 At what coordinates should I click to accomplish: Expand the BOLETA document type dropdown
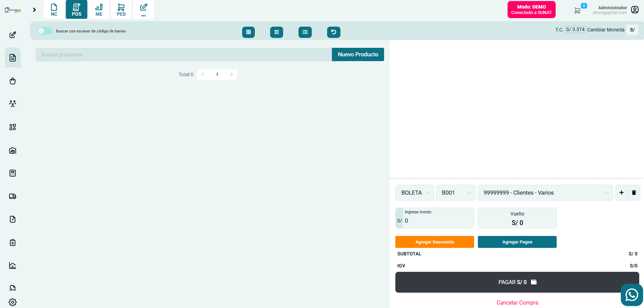click(414, 193)
